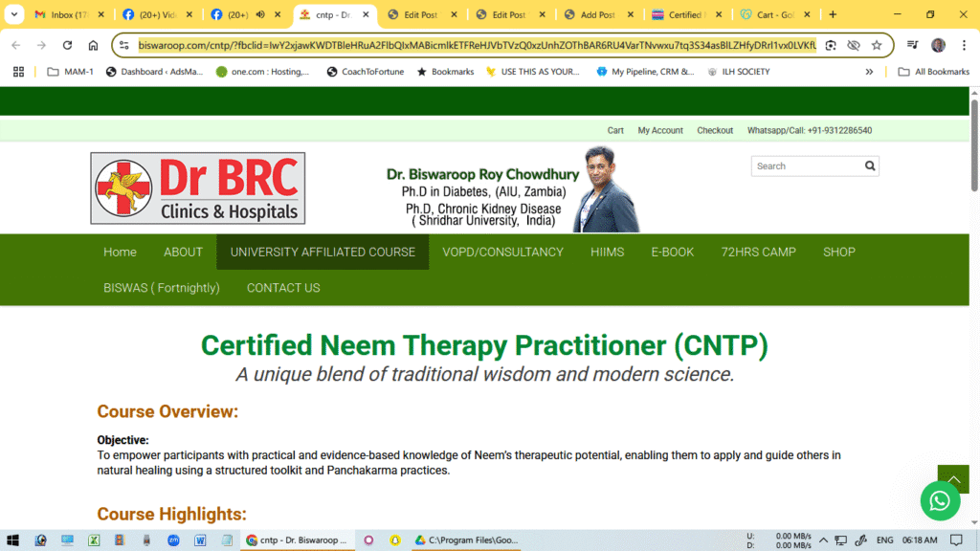Open a new browser tab
The height and width of the screenshot is (551, 980).
click(833, 14)
